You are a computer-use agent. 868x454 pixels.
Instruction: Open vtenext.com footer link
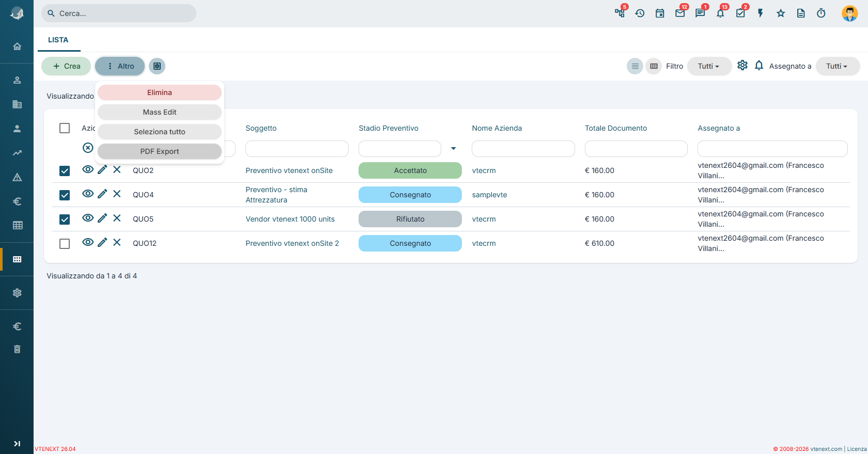coord(826,449)
